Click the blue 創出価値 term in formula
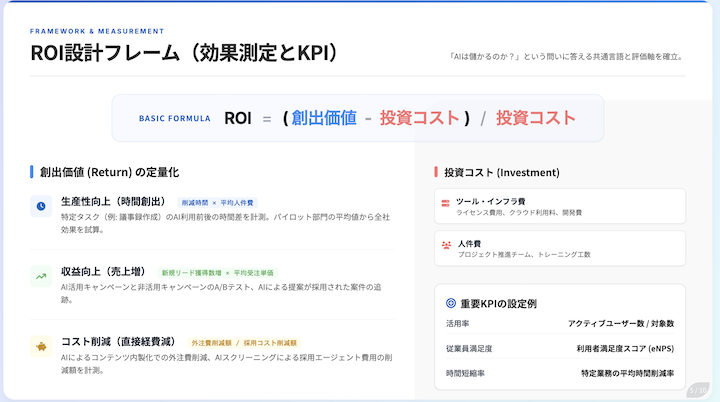The image size is (720, 402). pyautogui.click(x=324, y=118)
